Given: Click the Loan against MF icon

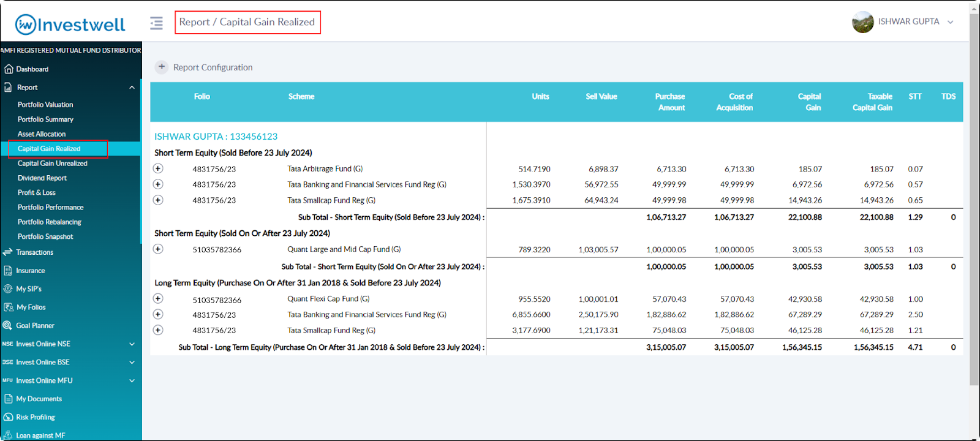Looking at the screenshot, I should [8, 435].
